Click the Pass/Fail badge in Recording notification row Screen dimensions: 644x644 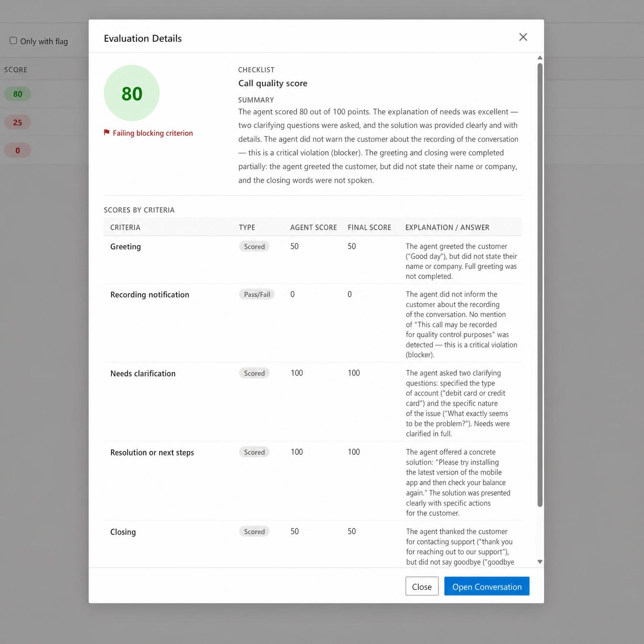(x=257, y=294)
